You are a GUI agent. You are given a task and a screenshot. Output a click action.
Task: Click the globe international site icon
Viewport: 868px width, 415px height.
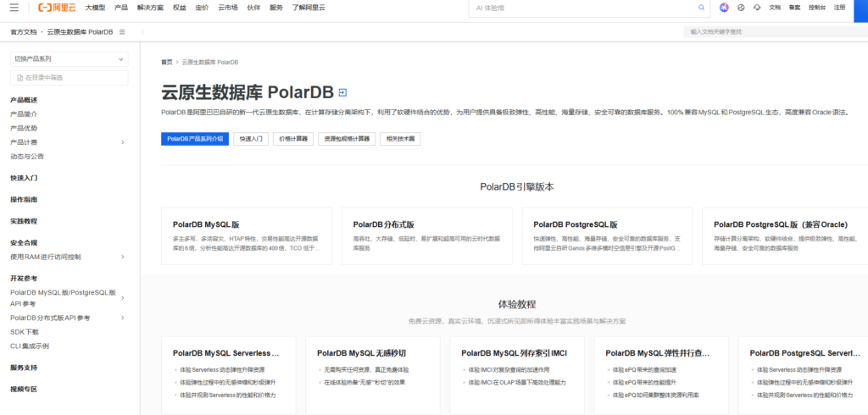(x=741, y=8)
